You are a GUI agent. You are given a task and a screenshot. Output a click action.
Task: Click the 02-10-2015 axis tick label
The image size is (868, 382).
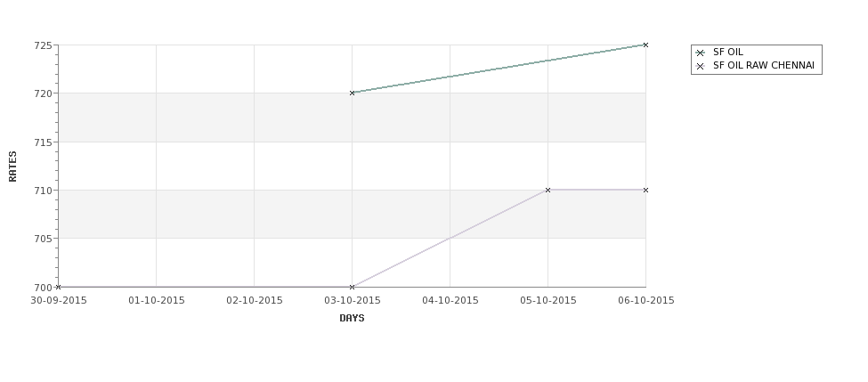[254, 300]
